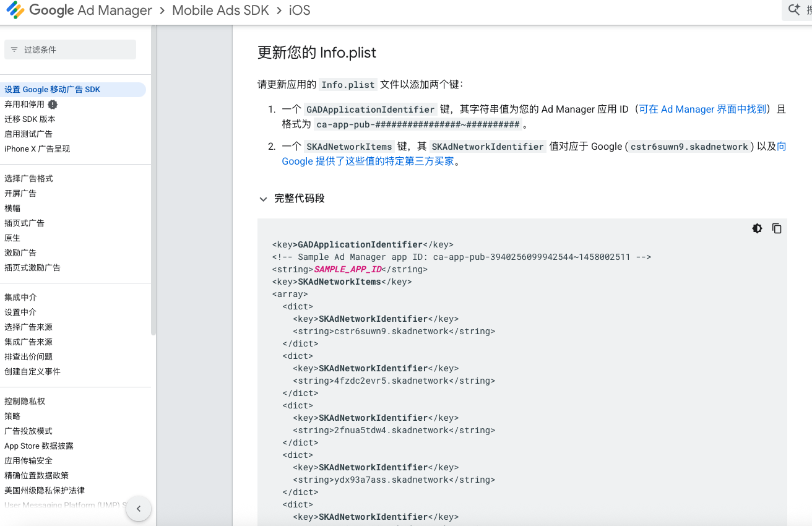The image size is (812, 526).
Task: Click the sample app ID comment line
Action: (462, 257)
